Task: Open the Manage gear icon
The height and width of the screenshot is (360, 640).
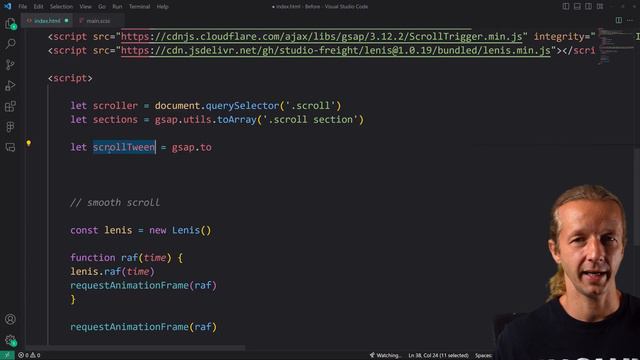Action: (x=11, y=340)
